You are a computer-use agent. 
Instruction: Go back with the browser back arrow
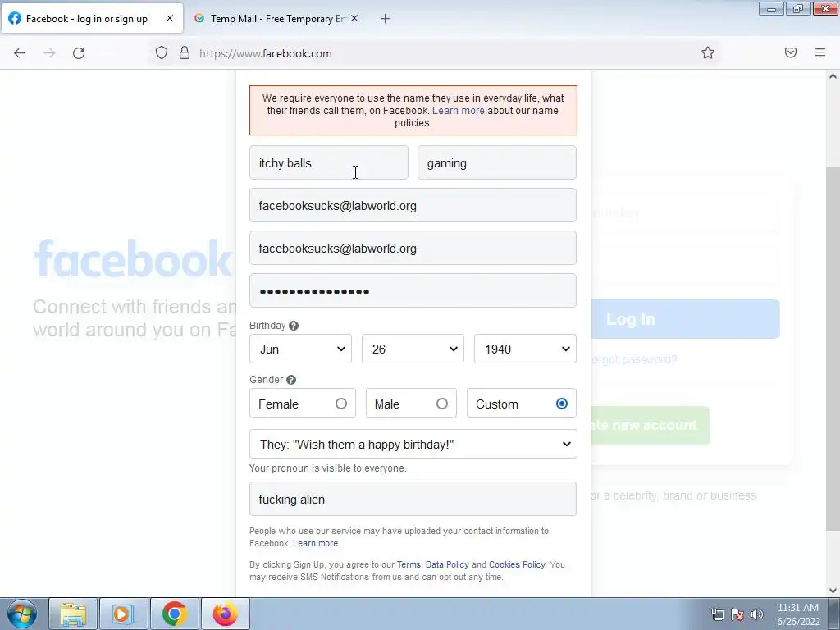click(20, 53)
